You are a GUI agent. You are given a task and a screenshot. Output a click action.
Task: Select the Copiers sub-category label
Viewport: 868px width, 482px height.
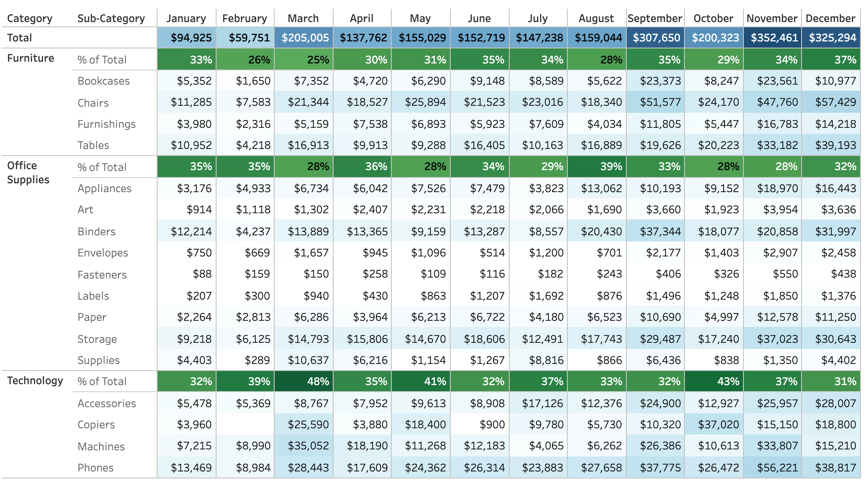(x=96, y=425)
